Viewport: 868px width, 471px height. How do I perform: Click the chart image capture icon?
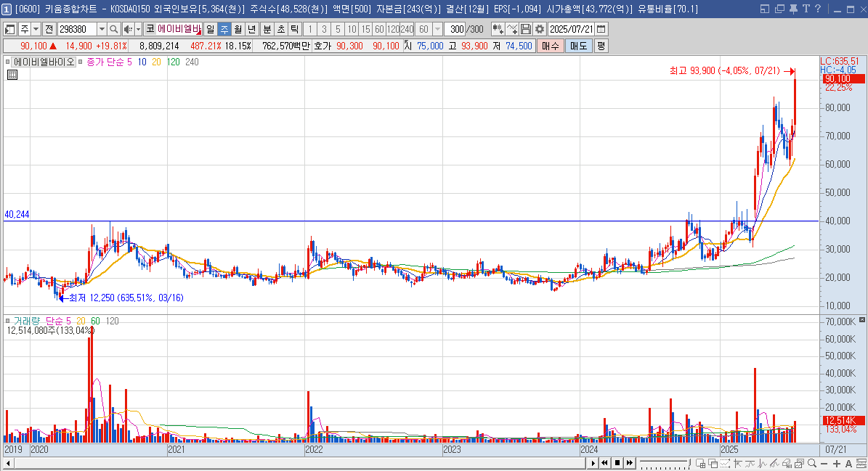pyautogui.click(x=799, y=463)
